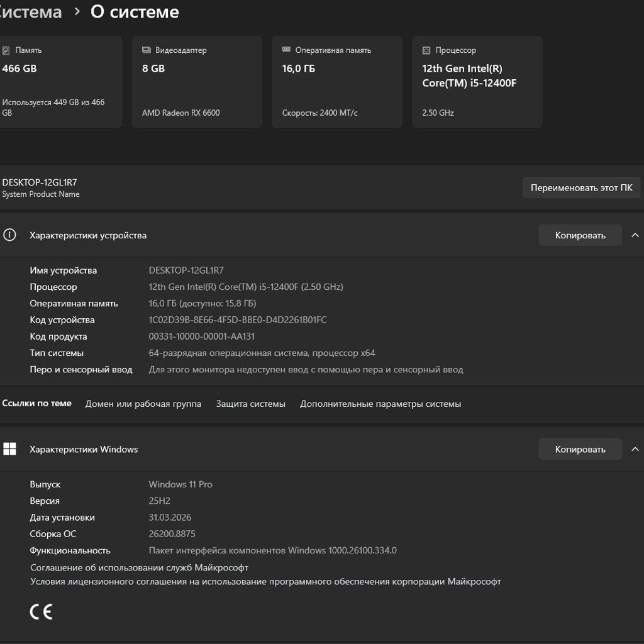Viewport: 644px width, 644px height.
Task: Open the Оперативная память 16,0 ГБ card
Action: (337, 82)
